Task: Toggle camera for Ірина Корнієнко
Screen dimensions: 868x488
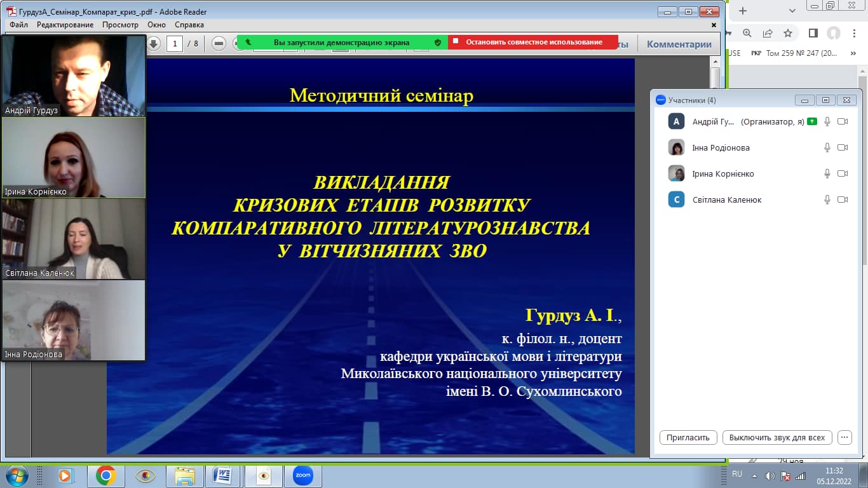Action: (843, 173)
